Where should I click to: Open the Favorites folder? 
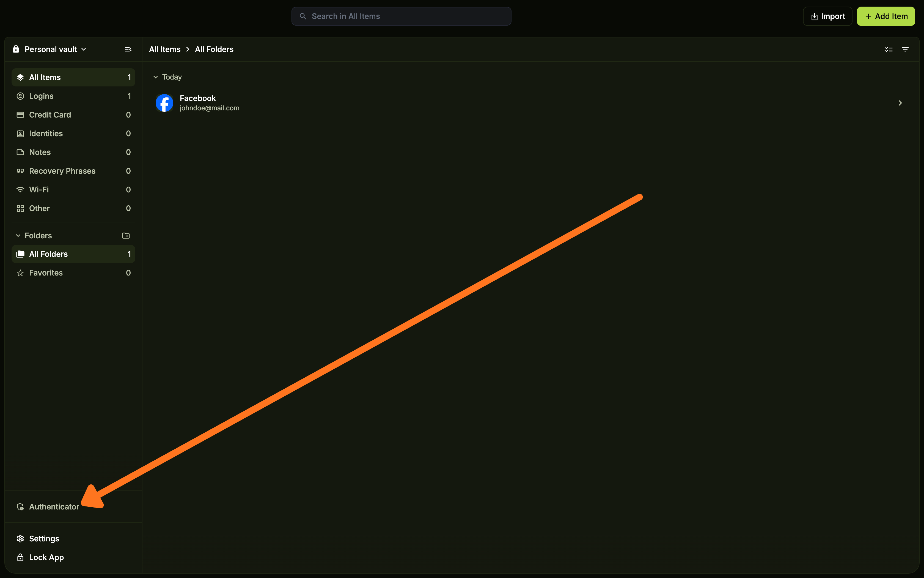[73, 273]
